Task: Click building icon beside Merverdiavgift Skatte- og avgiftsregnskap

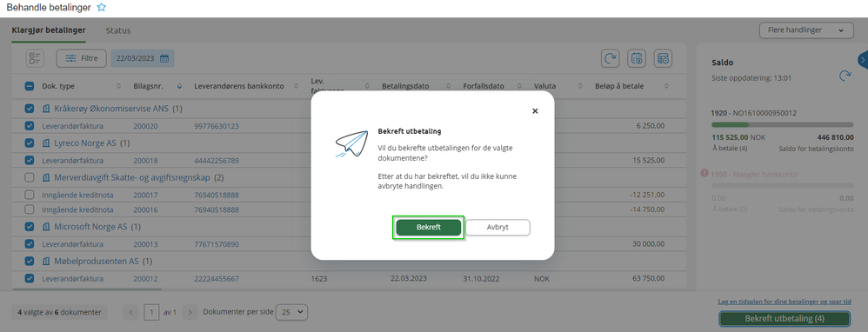Action: [x=46, y=177]
